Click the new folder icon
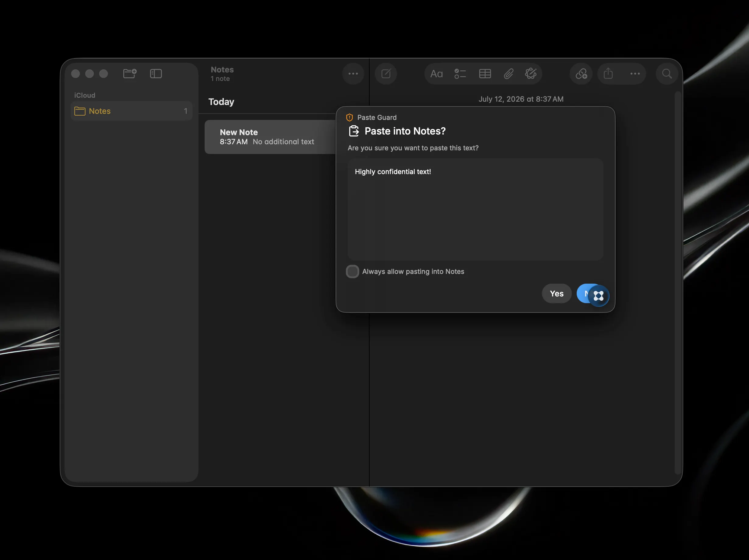 click(x=130, y=73)
